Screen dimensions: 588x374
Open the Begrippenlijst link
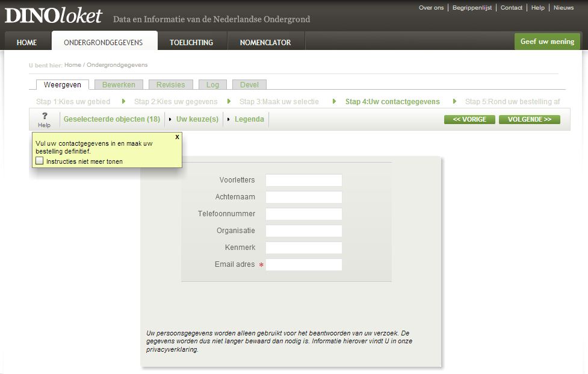[x=472, y=8]
